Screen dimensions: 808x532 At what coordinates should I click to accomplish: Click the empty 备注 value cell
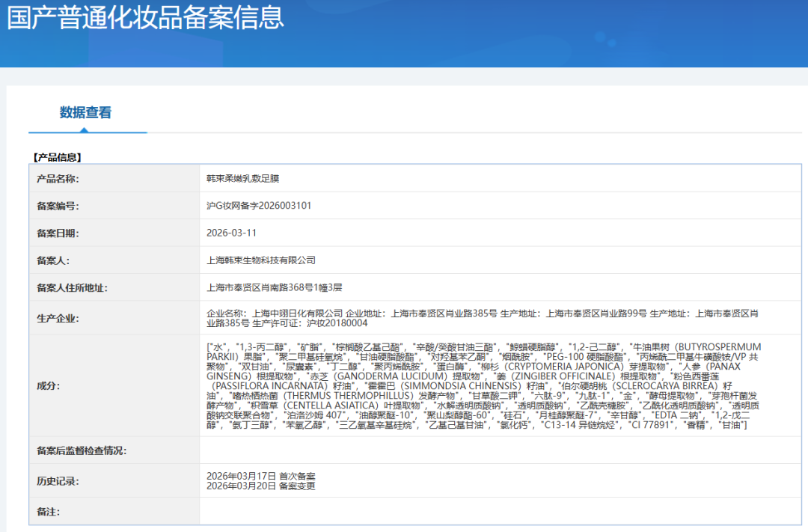[500, 512]
